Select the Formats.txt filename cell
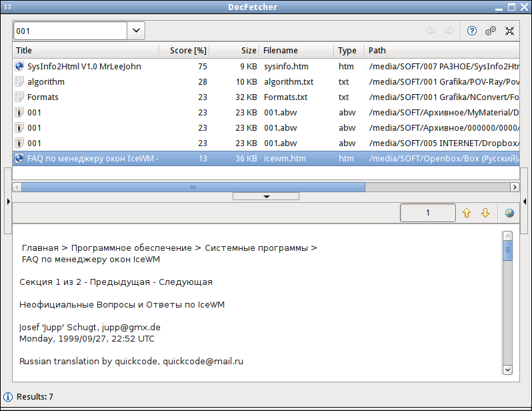 pos(286,97)
